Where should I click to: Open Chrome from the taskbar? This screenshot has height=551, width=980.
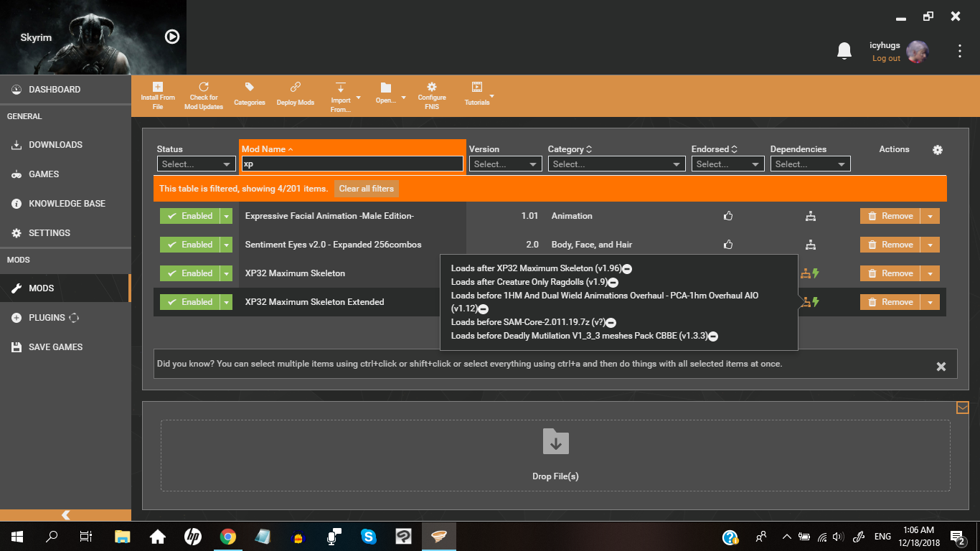click(228, 537)
